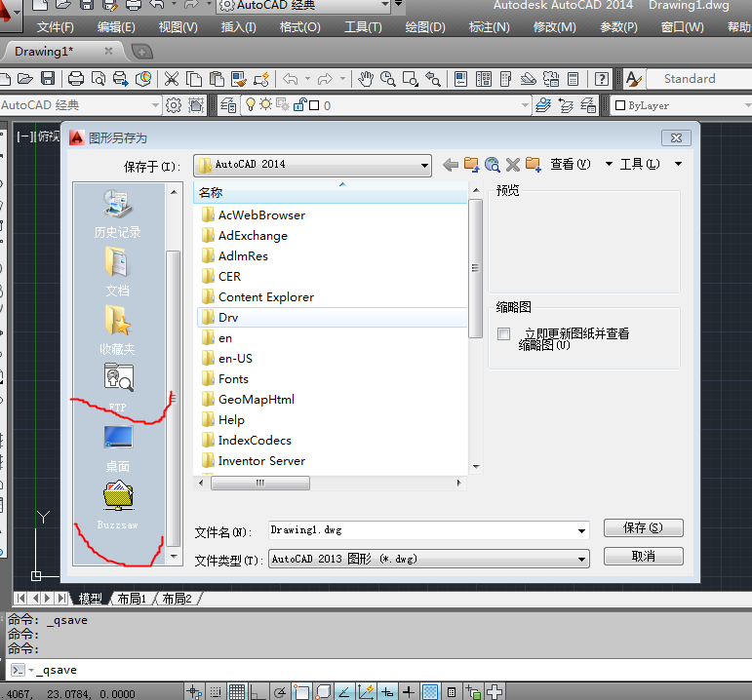The width and height of the screenshot is (752, 700).
Task: Open the Edit menu
Action: point(116,27)
